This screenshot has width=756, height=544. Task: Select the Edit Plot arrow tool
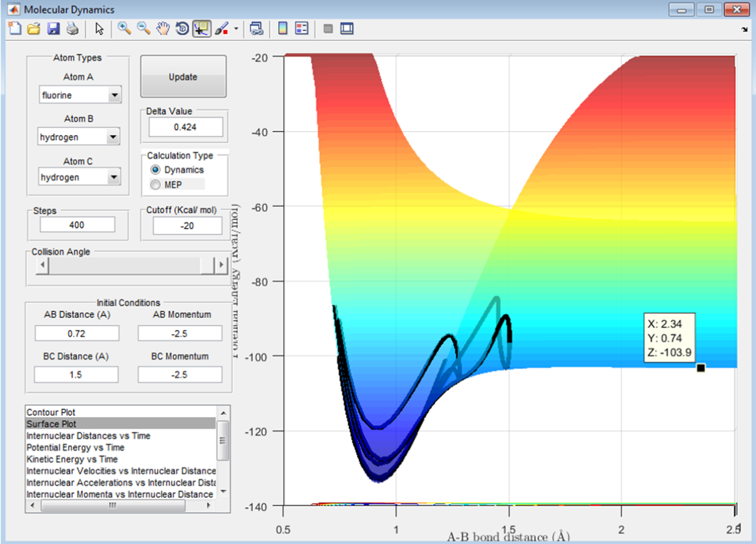(x=100, y=29)
